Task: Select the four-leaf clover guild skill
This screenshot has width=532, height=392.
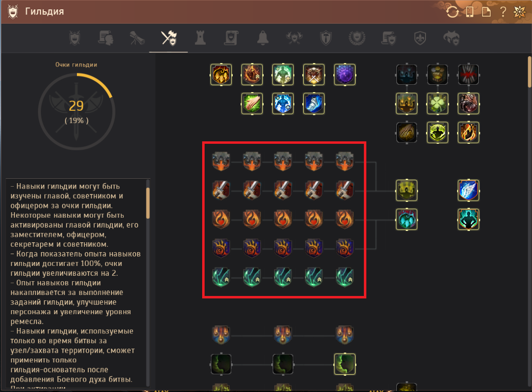Action: tap(437, 103)
